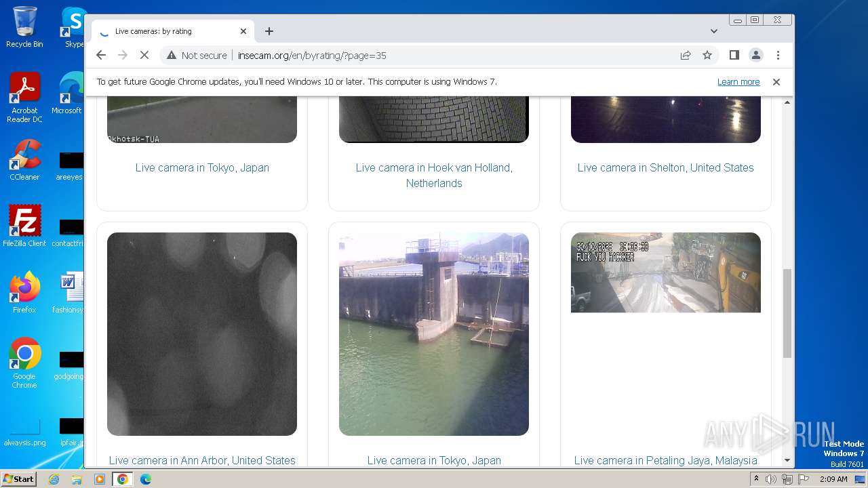Click the Petaling Jaya street camera thumbnail

tap(666, 272)
